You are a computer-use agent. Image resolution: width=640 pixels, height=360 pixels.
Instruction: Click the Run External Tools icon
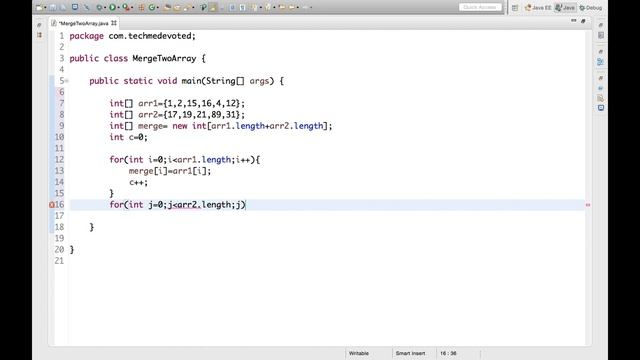(126, 7)
